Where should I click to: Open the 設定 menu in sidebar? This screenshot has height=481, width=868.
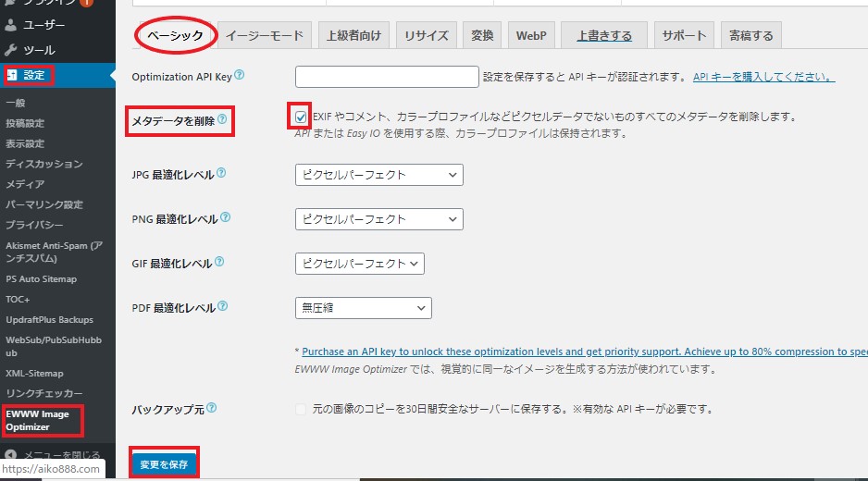(57, 75)
